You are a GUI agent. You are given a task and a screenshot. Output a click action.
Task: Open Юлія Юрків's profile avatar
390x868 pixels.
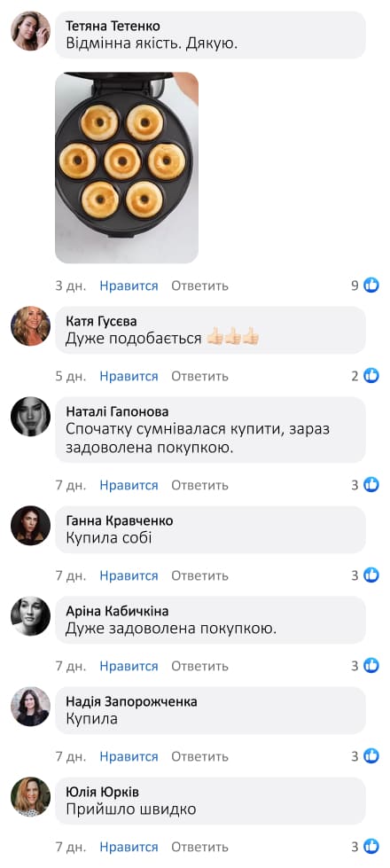(x=30, y=796)
